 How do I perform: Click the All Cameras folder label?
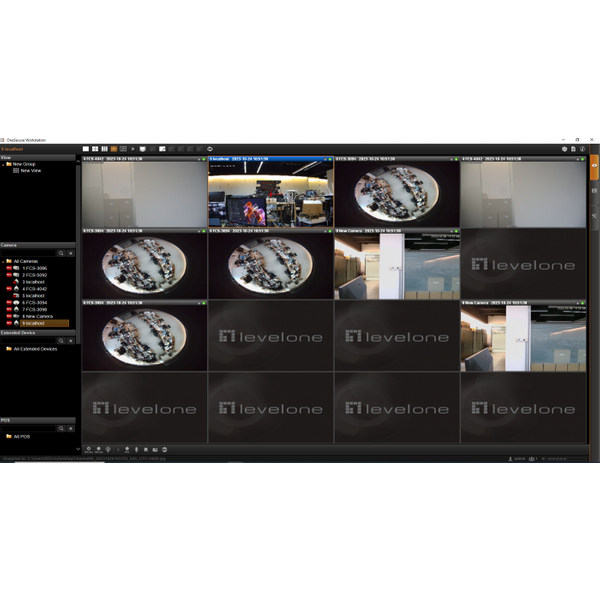click(x=26, y=261)
